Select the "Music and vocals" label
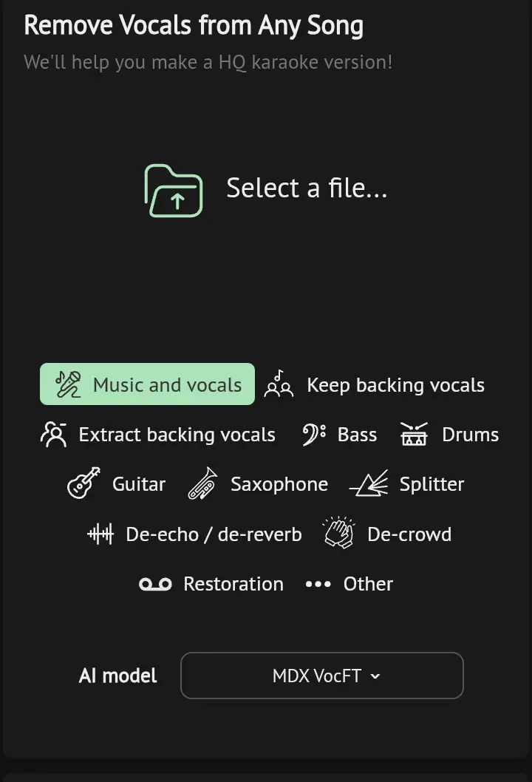 [167, 384]
